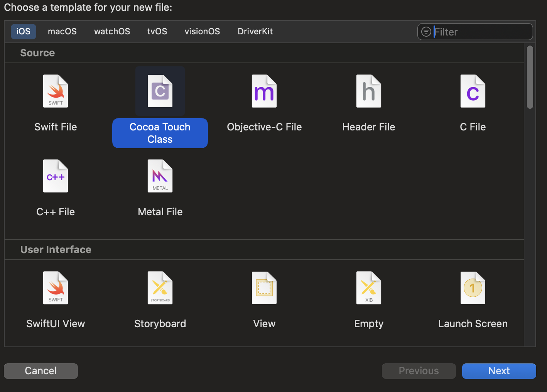Switch to the iOS platform tab
This screenshot has height=392, width=547.
point(24,32)
